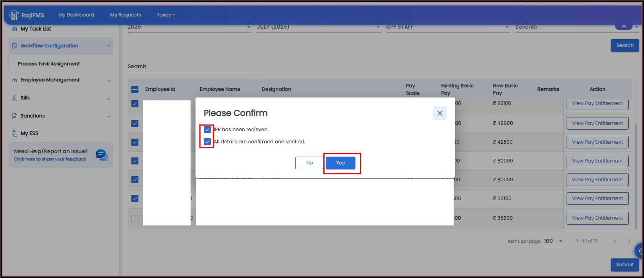The image size is (644, 278).
Task: Expand the Sanctions section
Action: [x=109, y=116]
